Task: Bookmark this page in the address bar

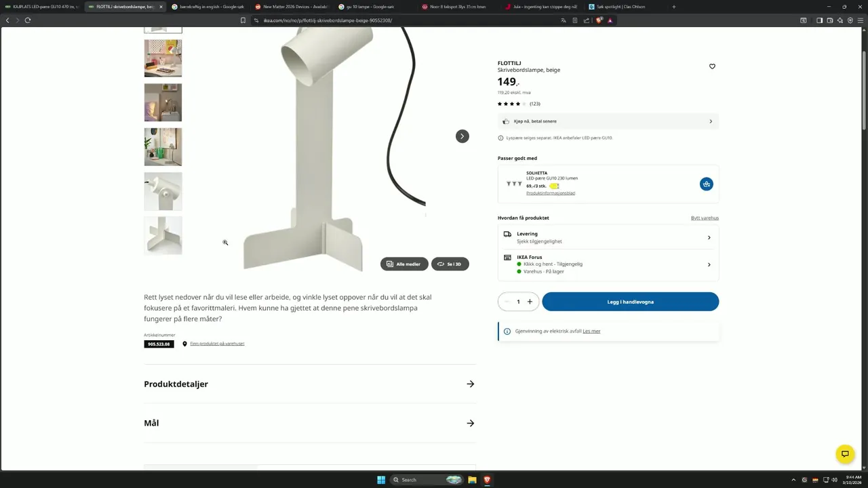Action: pyautogui.click(x=243, y=20)
